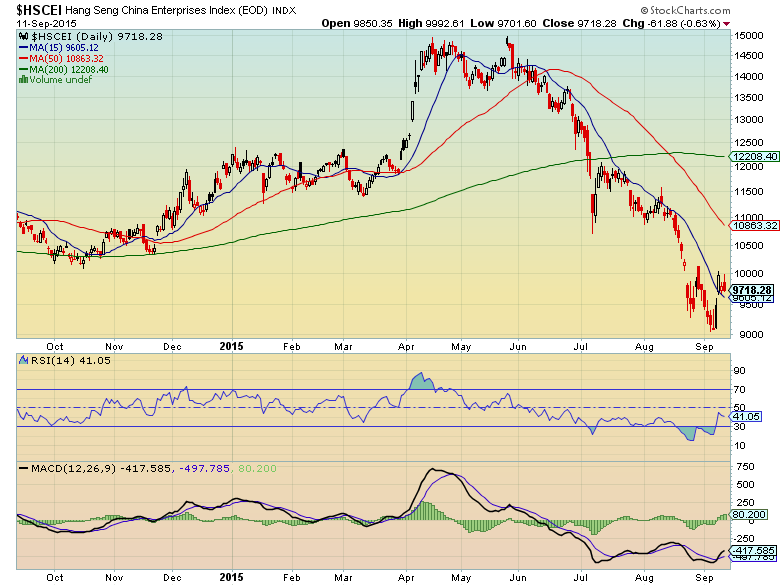The image size is (780, 586).
Task: Click the blue MA(15) legend line marker
Action: [x=24, y=47]
